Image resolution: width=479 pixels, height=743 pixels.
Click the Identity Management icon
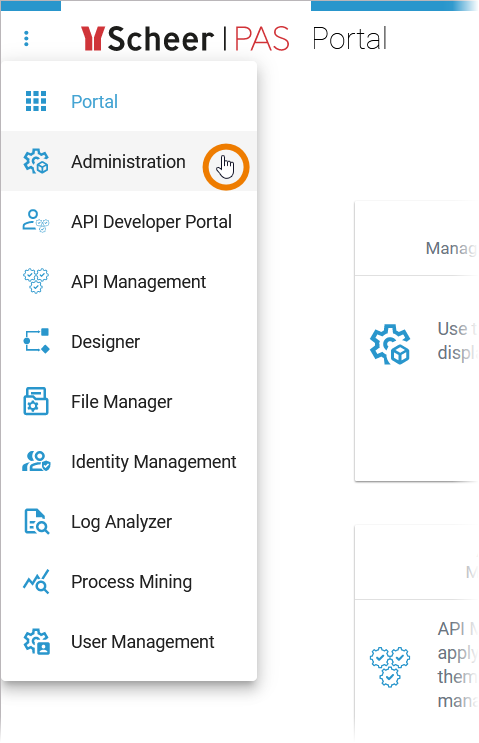(x=36, y=461)
